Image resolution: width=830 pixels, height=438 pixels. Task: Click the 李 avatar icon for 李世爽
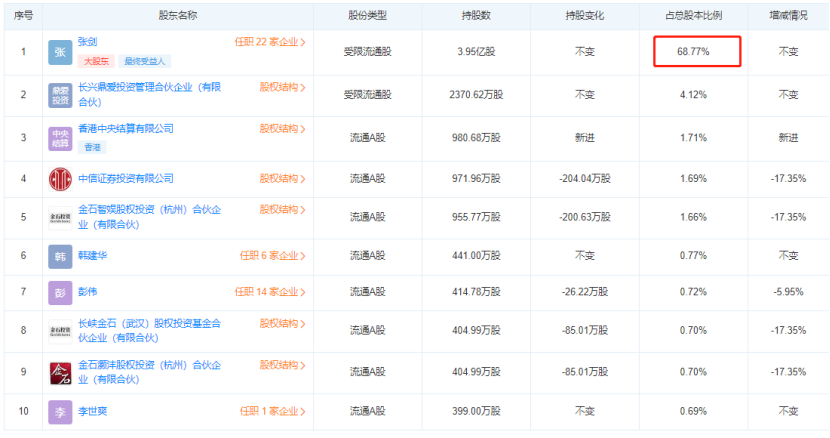(60, 412)
